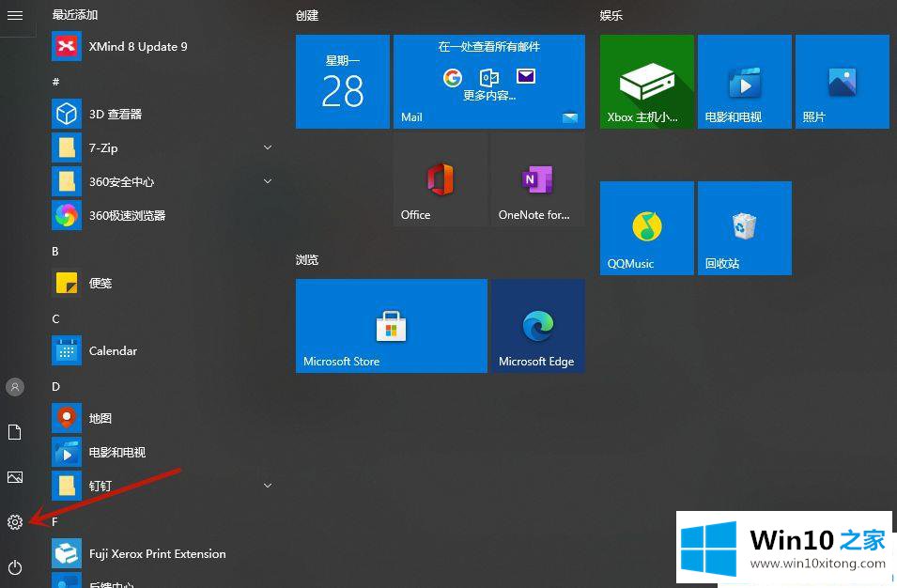Open the user account avatar icon
The height and width of the screenshot is (588, 897).
(15, 387)
